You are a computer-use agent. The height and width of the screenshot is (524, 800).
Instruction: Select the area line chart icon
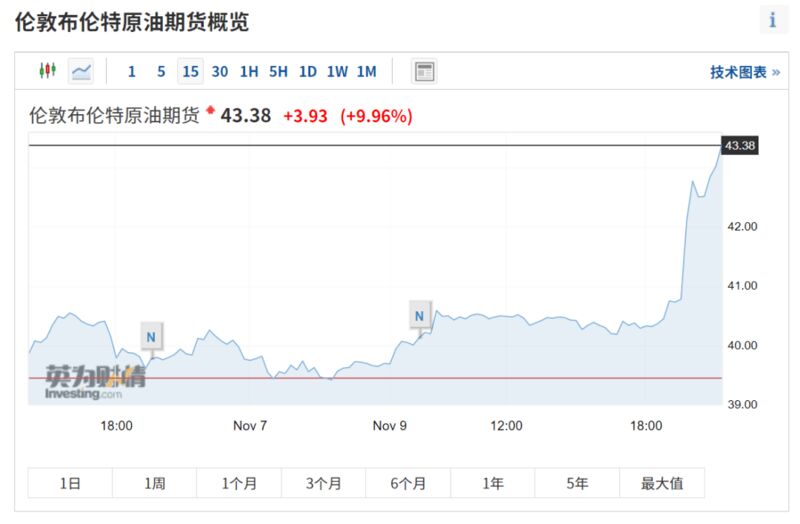81,71
